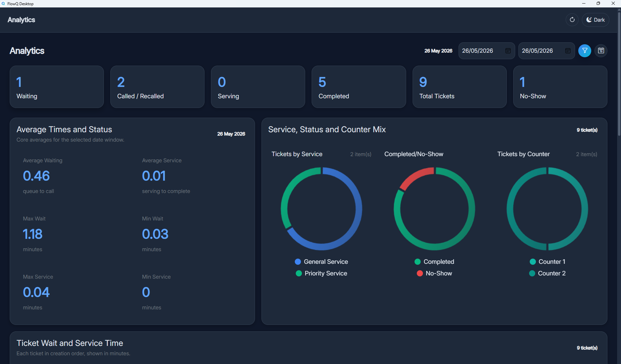The image size is (621, 364).
Task: Click the Service, Status and Counter Mix heading
Action: (x=327, y=130)
